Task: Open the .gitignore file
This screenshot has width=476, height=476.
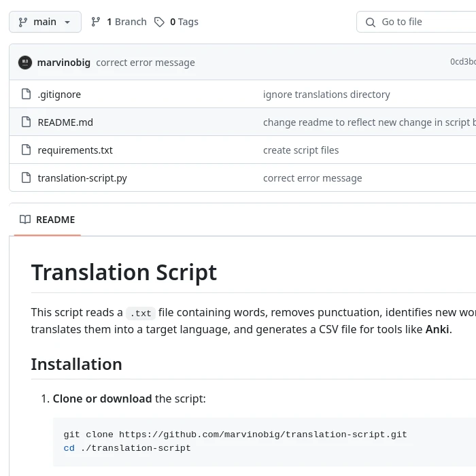Action: coord(59,95)
